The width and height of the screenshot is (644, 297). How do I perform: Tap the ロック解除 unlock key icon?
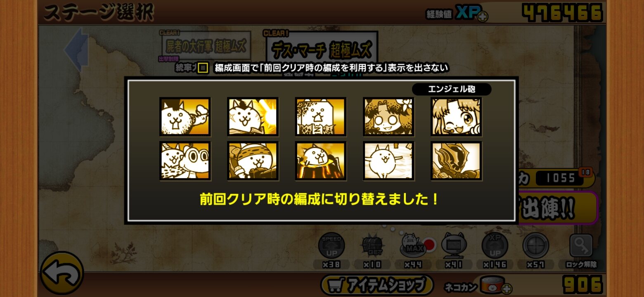[x=581, y=246]
